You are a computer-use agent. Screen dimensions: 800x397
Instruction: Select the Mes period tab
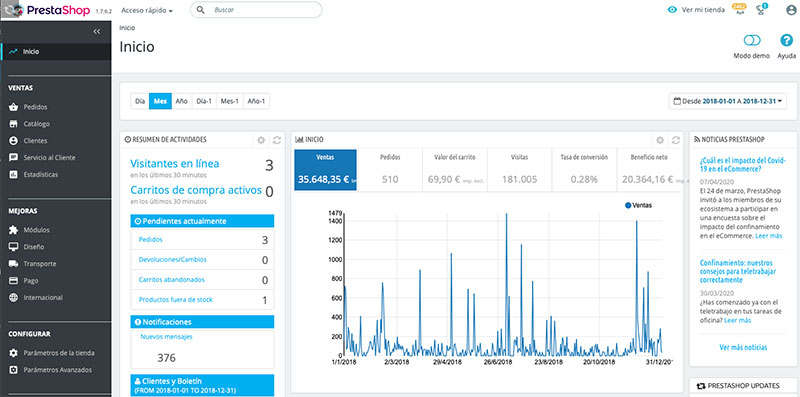point(160,101)
